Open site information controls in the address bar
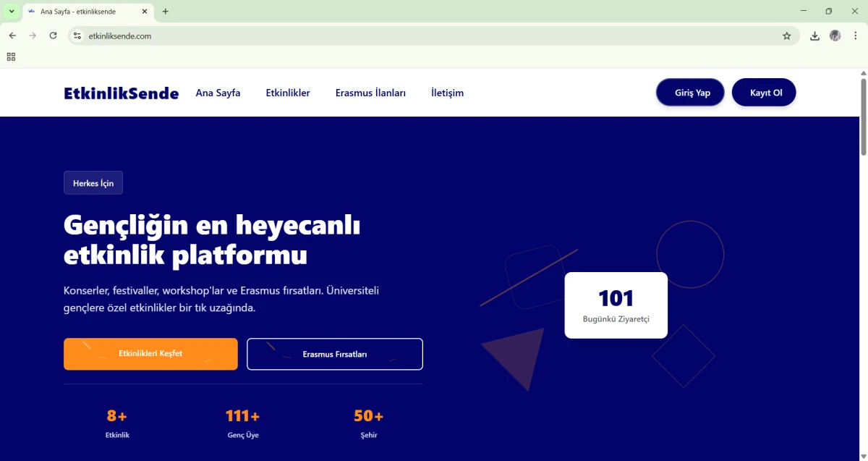This screenshot has width=868, height=461. pos(77,35)
